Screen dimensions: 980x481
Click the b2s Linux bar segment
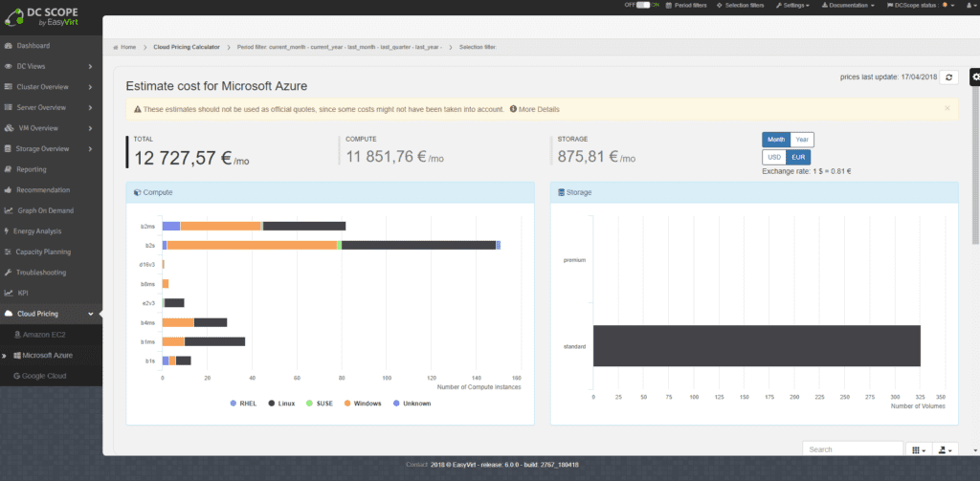point(419,246)
